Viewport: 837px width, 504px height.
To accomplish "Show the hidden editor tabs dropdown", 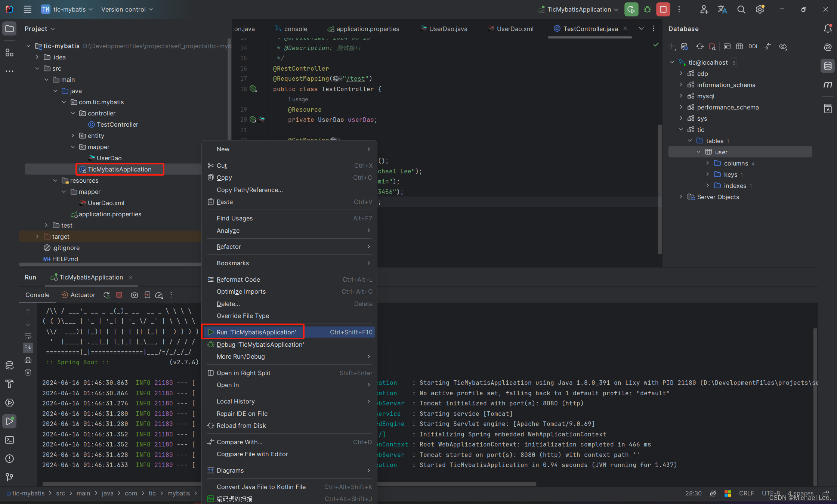I will (641, 28).
